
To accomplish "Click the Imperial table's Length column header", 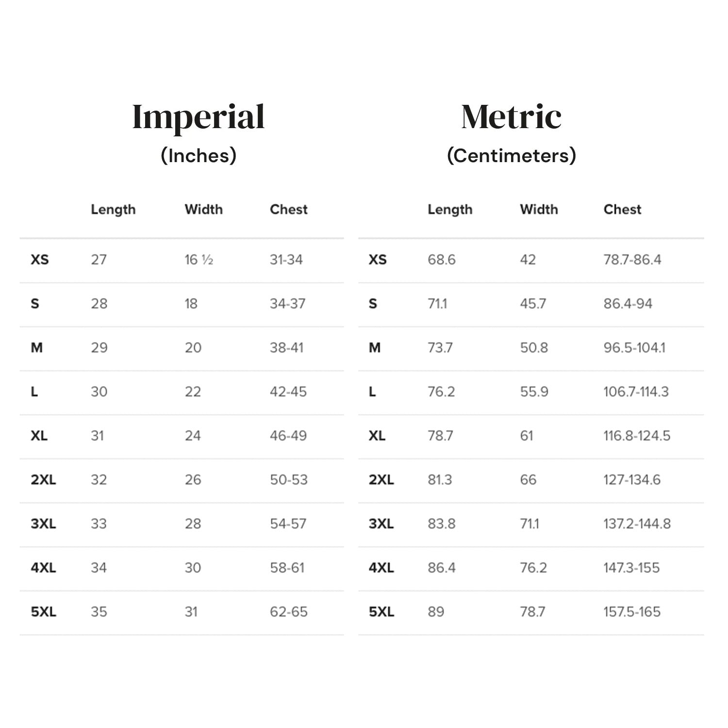I will [113, 210].
